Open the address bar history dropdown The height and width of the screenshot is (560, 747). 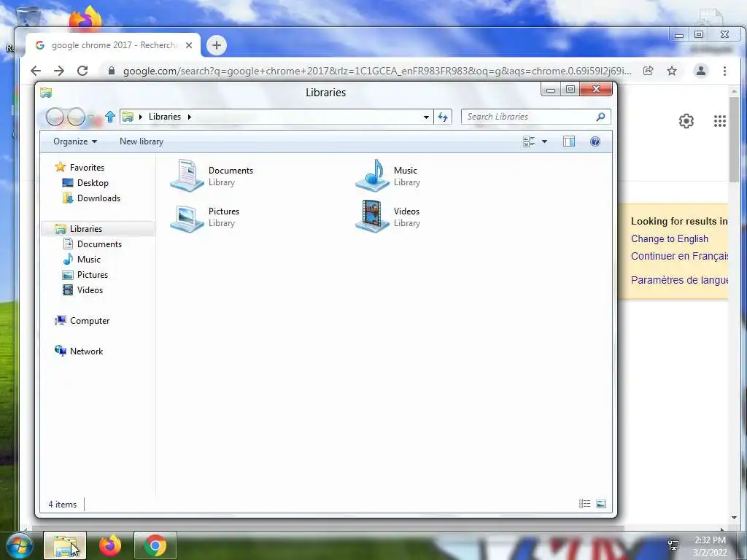click(x=426, y=117)
